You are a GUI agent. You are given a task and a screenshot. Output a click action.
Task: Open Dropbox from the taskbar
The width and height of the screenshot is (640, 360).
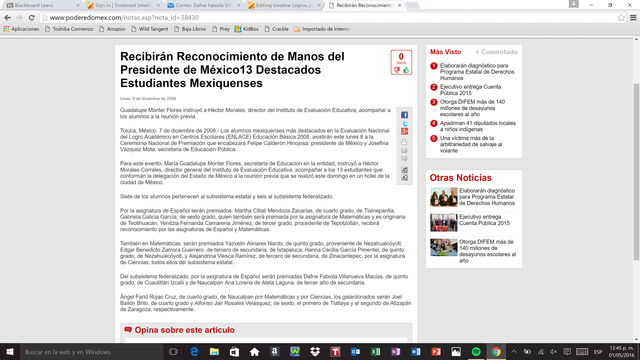pyautogui.click(x=315, y=352)
